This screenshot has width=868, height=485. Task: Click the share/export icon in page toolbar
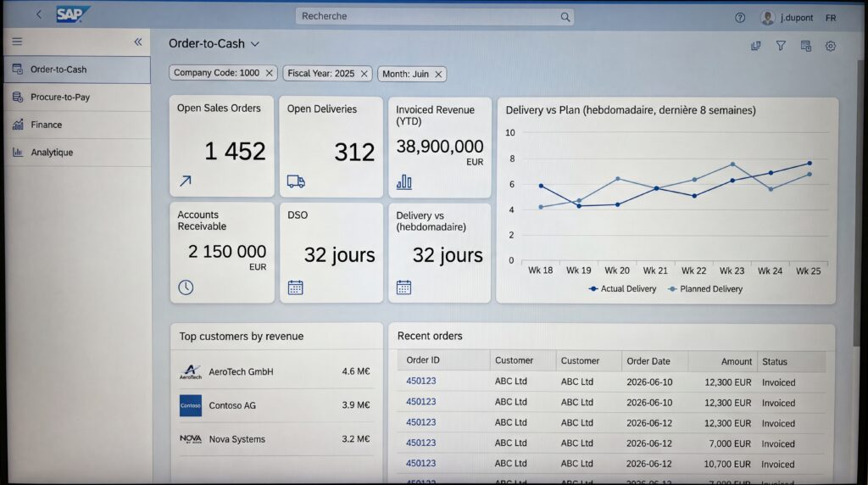[755, 46]
